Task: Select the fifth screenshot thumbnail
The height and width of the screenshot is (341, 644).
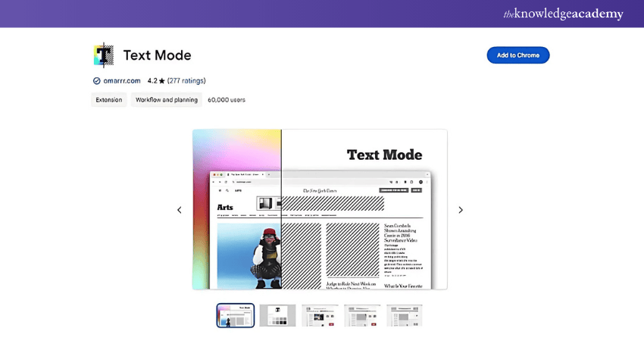Action: coord(405,315)
